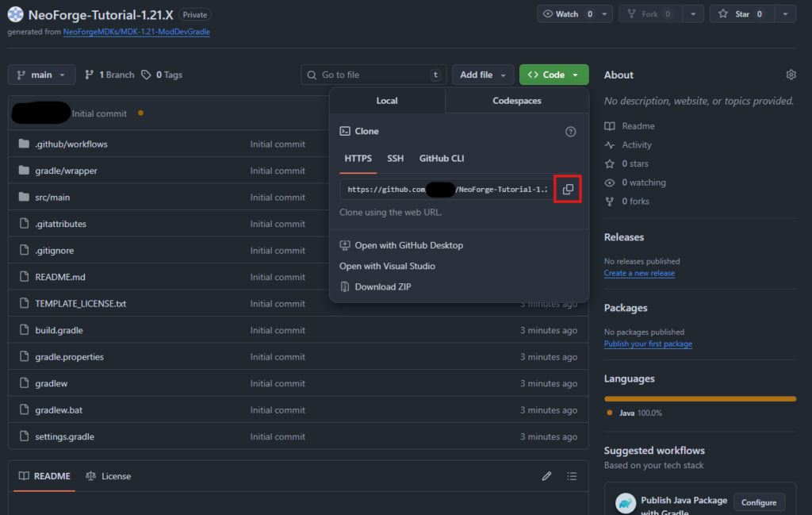Switch to the Codespaces tab

(516, 101)
